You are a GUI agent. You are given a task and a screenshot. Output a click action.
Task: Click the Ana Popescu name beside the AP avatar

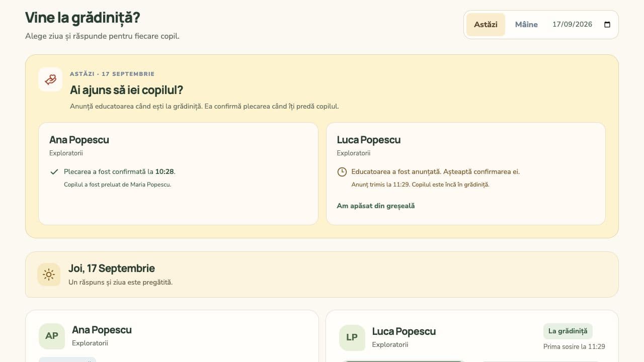pyautogui.click(x=102, y=330)
